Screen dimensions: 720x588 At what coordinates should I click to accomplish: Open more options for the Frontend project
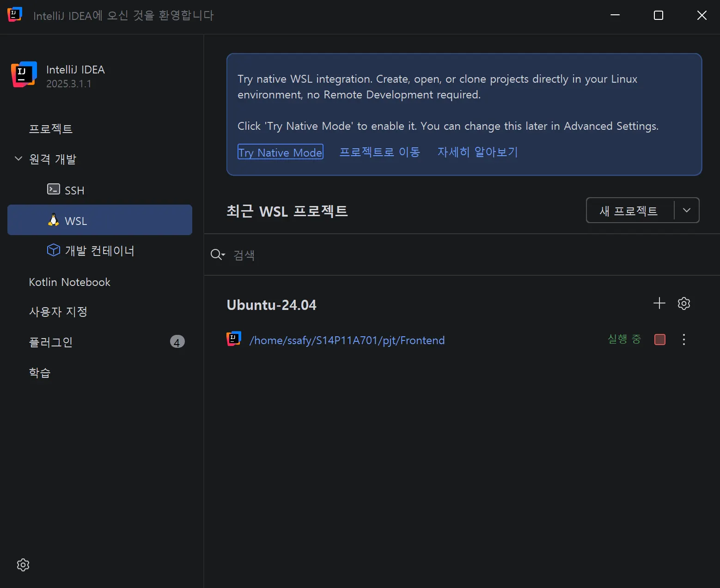coord(684,339)
